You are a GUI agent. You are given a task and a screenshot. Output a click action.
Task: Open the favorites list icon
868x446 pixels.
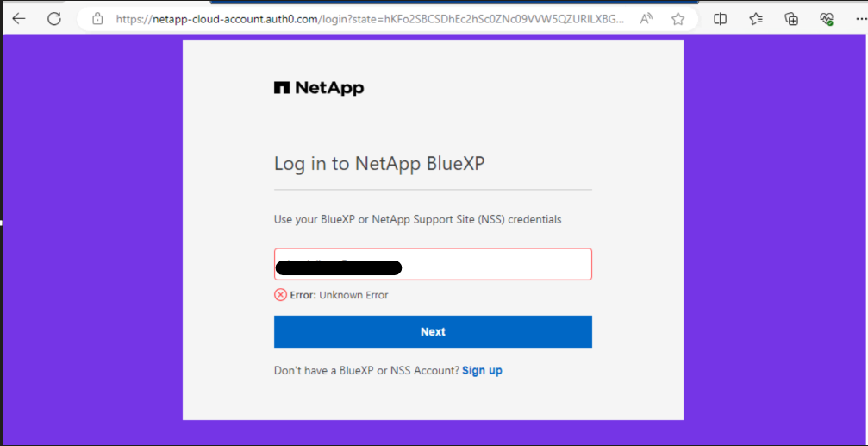(x=756, y=18)
